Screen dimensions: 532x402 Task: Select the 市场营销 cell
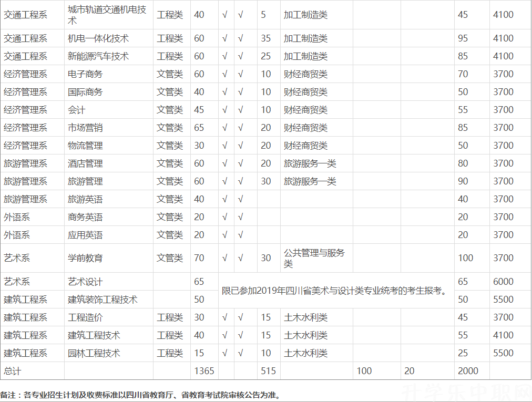pyautogui.click(x=109, y=128)
